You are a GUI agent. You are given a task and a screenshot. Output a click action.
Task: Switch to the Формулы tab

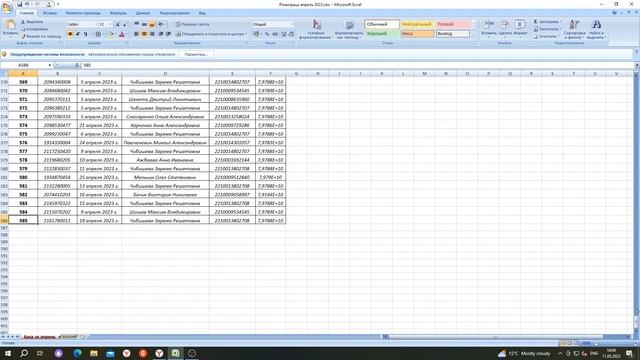pos(118,13)
